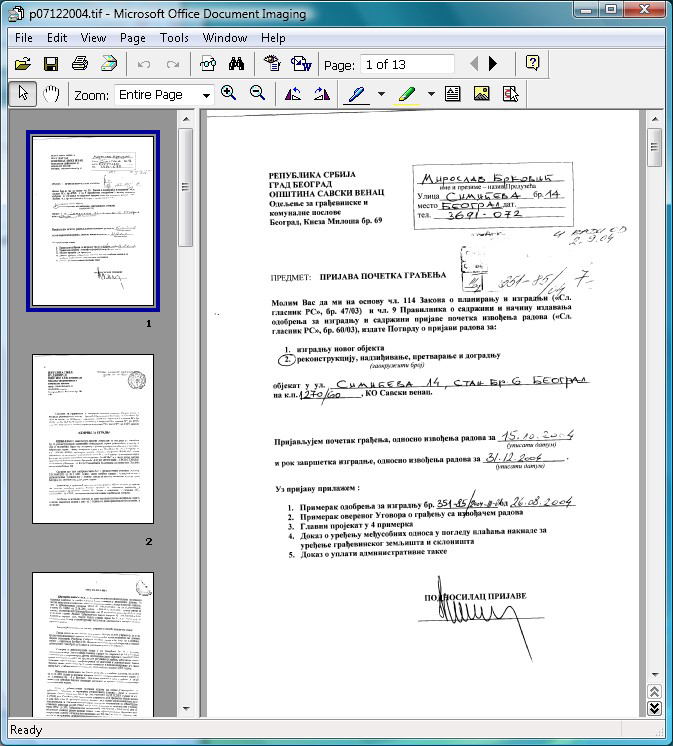
Task: Save the document with the floppy icon
Action: point(51,64)
